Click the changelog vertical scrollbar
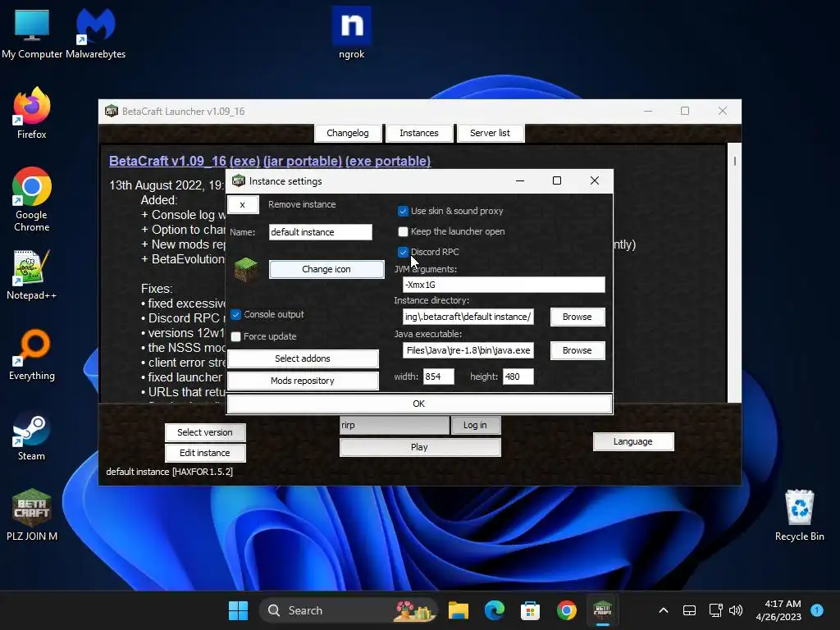 tap(734, 272)
